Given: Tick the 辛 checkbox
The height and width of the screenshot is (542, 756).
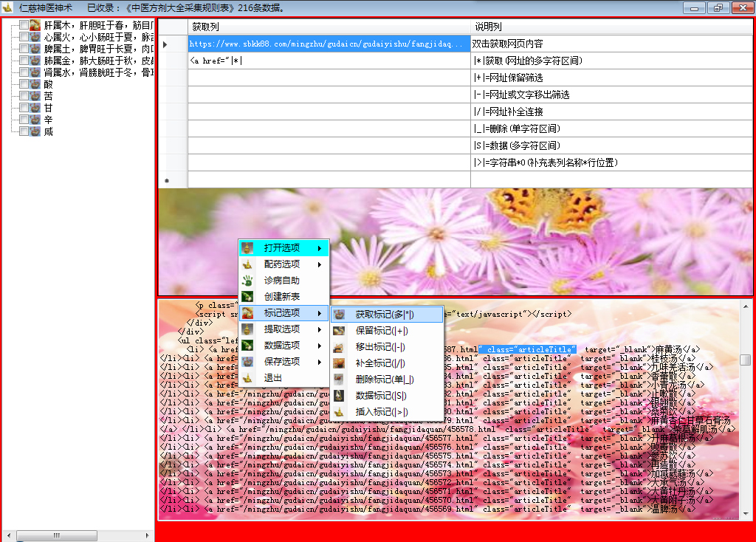Looking at the screenshot, I should (24, 119).
